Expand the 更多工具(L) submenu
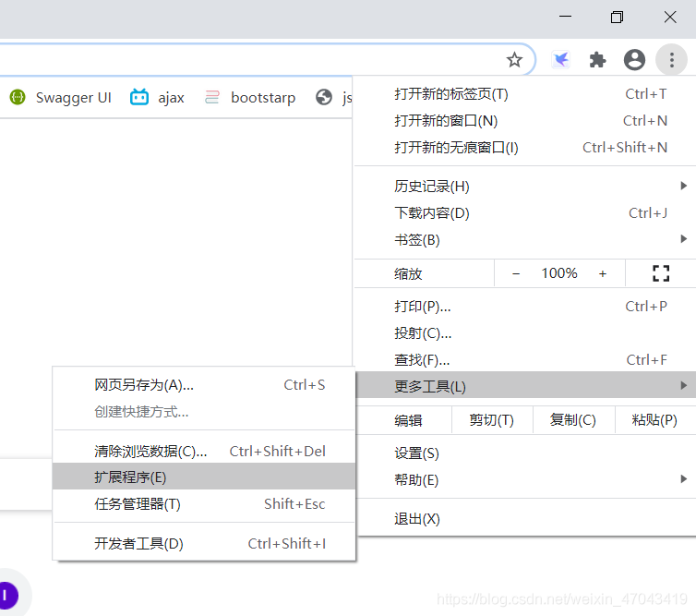This screenshot has width=696, height=616. click(x=525, y=385)
